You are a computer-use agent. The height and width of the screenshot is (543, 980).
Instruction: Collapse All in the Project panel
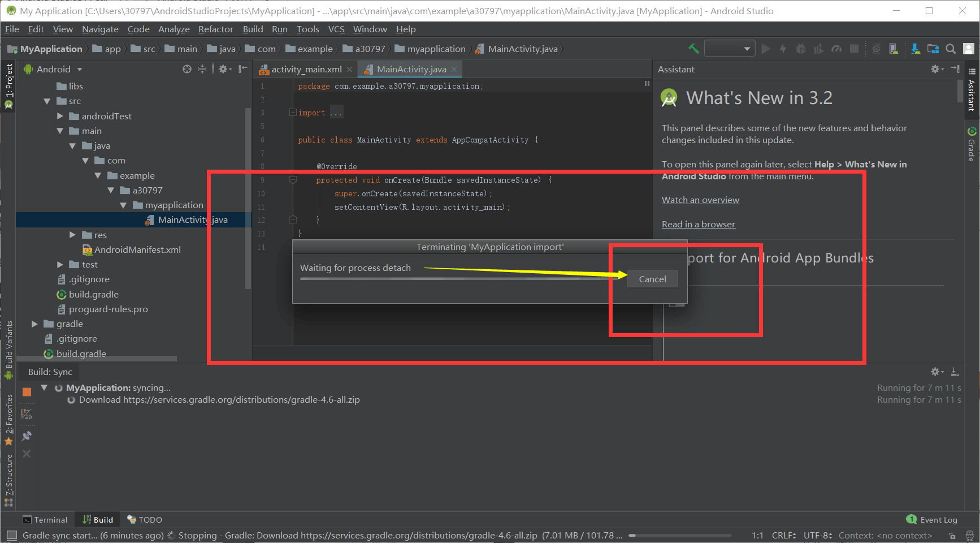[202, 69]
